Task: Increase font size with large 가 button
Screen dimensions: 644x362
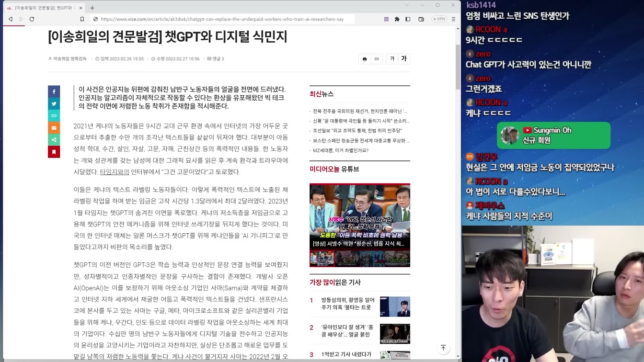Action: coord(404,59)
